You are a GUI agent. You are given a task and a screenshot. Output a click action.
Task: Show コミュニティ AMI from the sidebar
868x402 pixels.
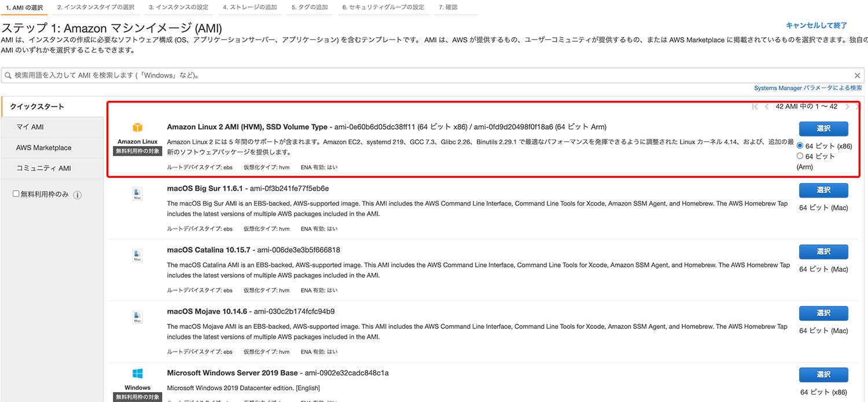(54, 168)
